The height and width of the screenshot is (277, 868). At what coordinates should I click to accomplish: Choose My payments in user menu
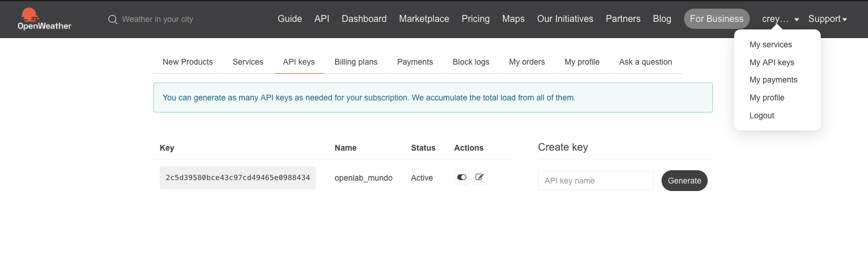773,80
